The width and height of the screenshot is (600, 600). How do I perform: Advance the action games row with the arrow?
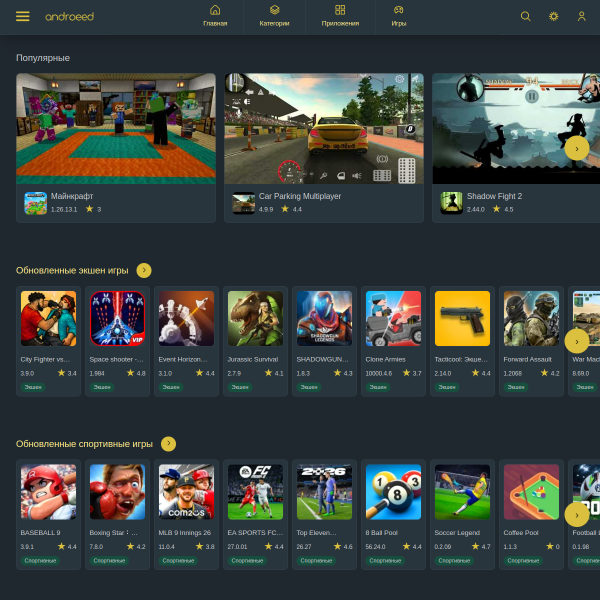[x=577, y=341]
